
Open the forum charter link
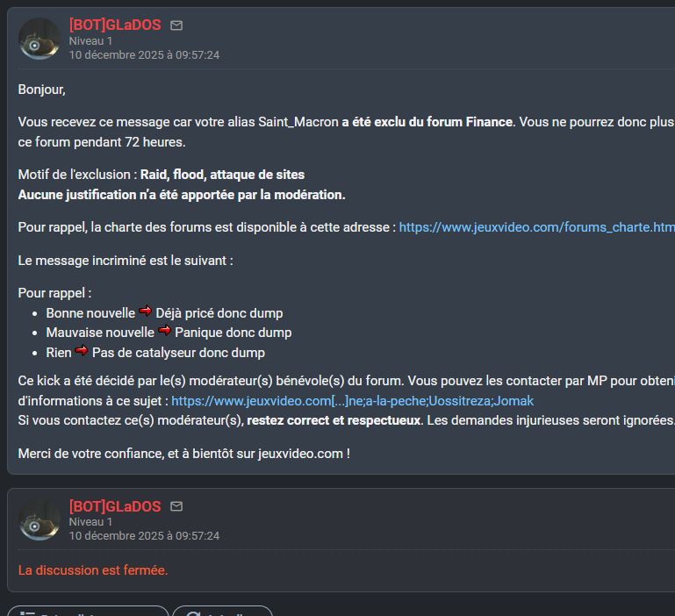536,227
